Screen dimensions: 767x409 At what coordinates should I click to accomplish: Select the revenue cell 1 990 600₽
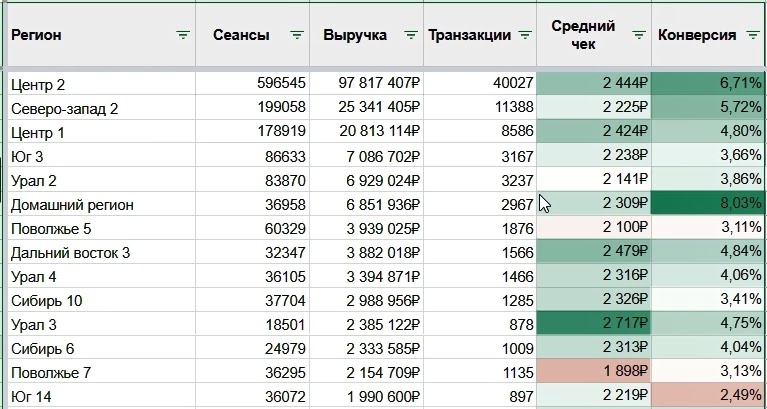click(366, 396)
